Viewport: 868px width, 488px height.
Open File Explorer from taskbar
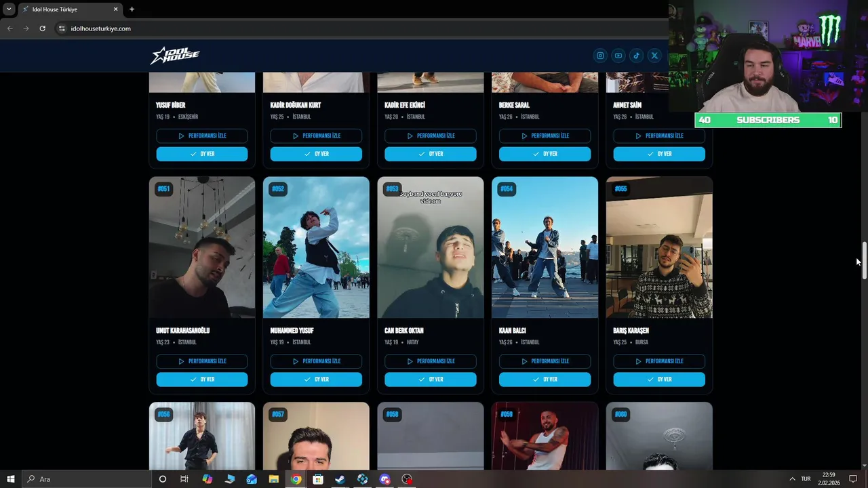click(273, 479)
